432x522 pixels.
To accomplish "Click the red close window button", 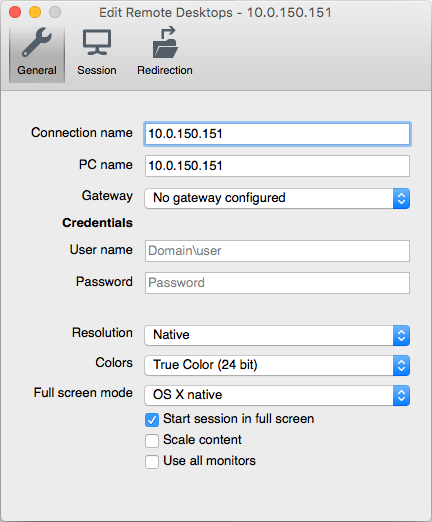I will tap(15, 12).
